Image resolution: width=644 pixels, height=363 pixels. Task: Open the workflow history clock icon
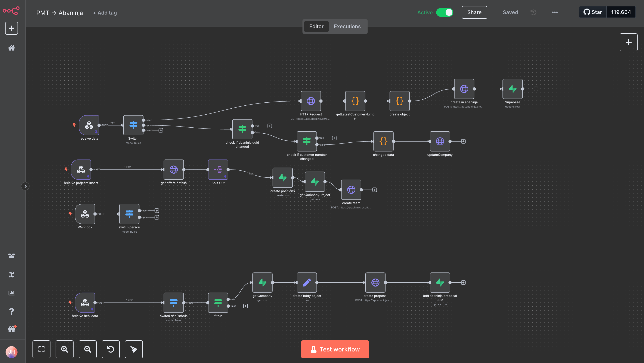(533, 12)
